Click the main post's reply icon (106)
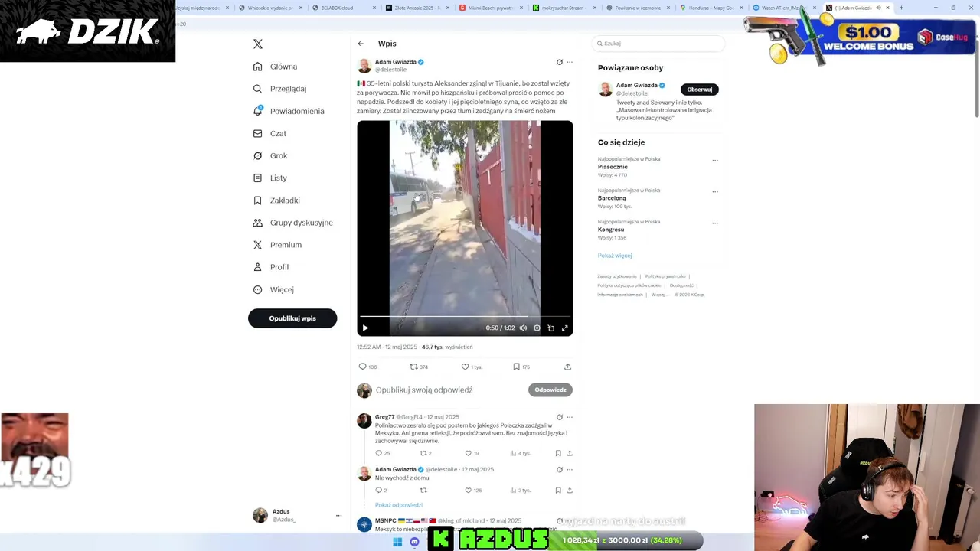The width and height of the screenshot is (980, 551). coord(367,367)
